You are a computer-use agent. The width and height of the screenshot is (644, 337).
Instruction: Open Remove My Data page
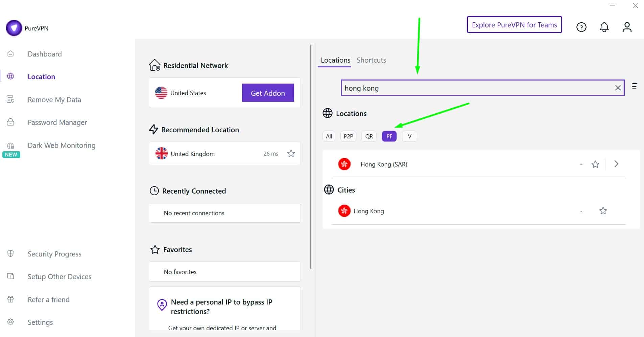point(54,99)
